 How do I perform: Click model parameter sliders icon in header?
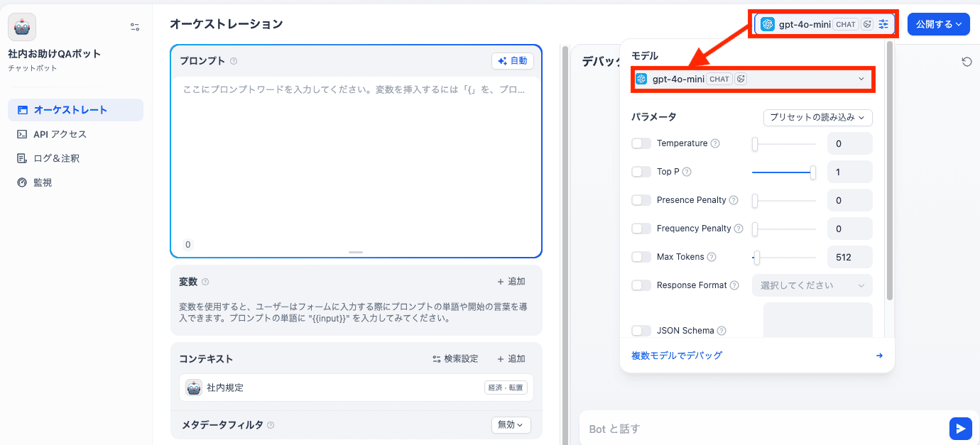[883, 24]
